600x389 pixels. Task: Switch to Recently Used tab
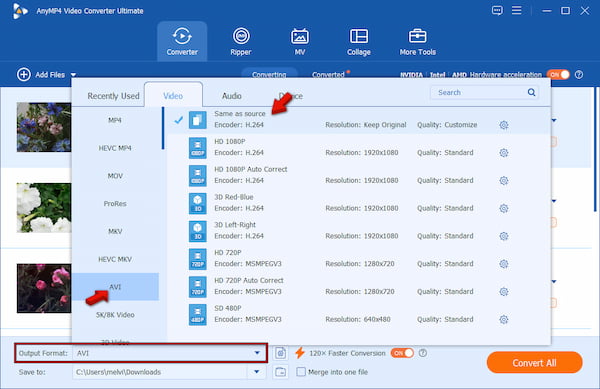coord(113,96)
